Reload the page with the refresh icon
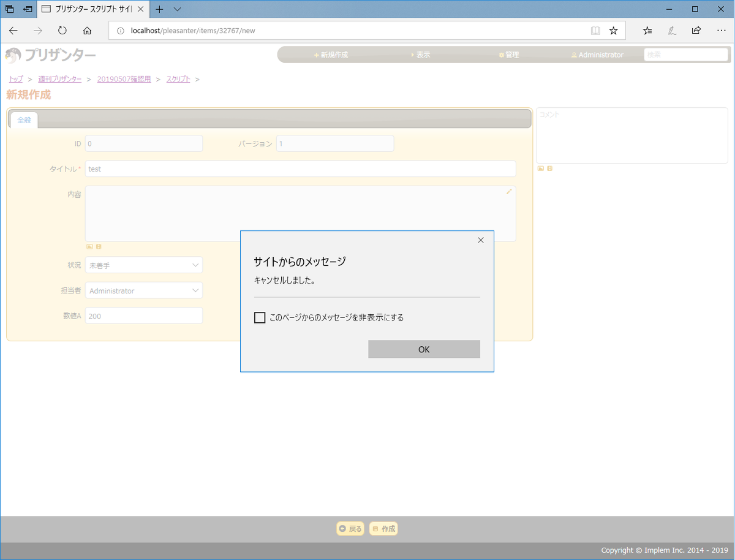This screenshot has height=560, width=735. pyautogui.click(x=62, y=31)
